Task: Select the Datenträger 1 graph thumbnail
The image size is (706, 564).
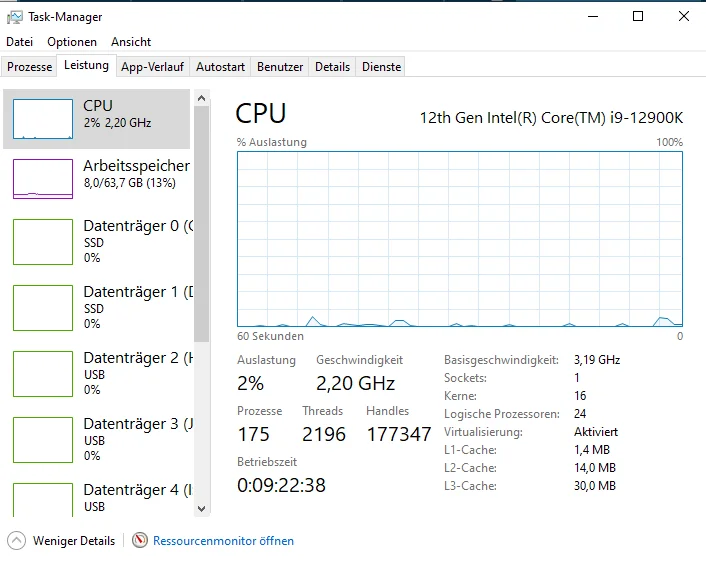Action: pos(43,308)
